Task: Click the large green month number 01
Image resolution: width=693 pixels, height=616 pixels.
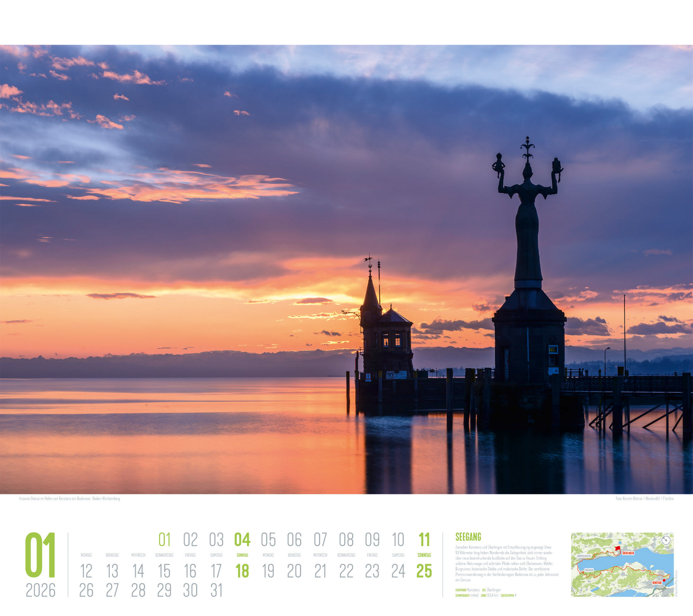Action: pyautogui.click(x=40, y=555)
